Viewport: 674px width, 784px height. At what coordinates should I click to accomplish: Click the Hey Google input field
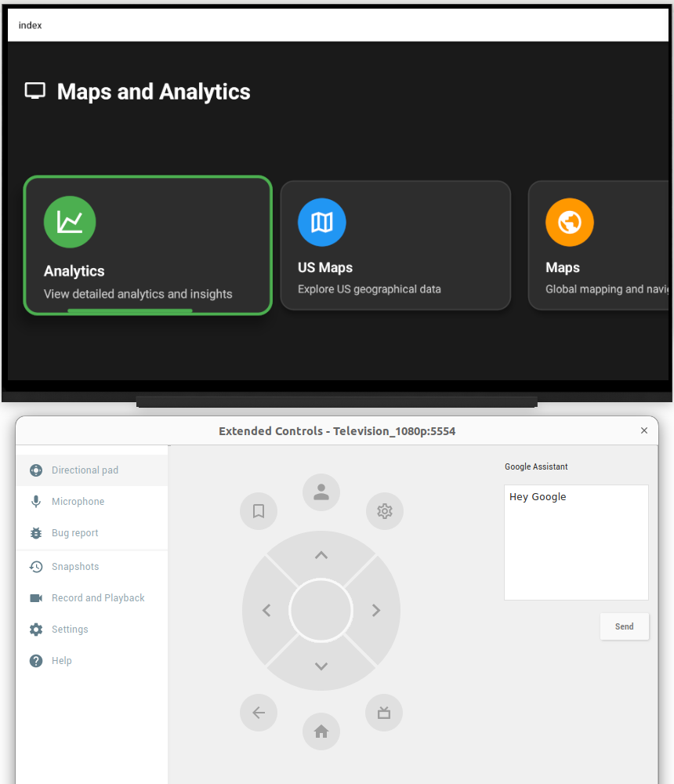(576, 541)
